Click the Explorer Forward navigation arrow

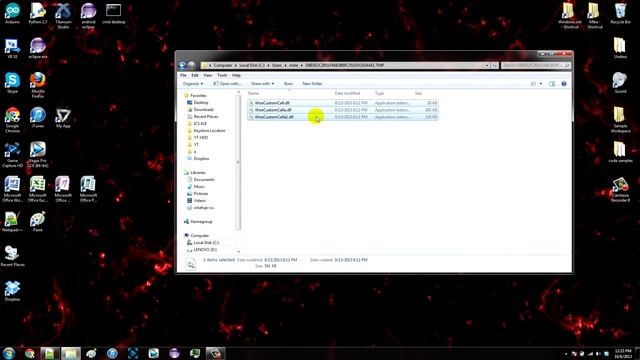point(191,65)
